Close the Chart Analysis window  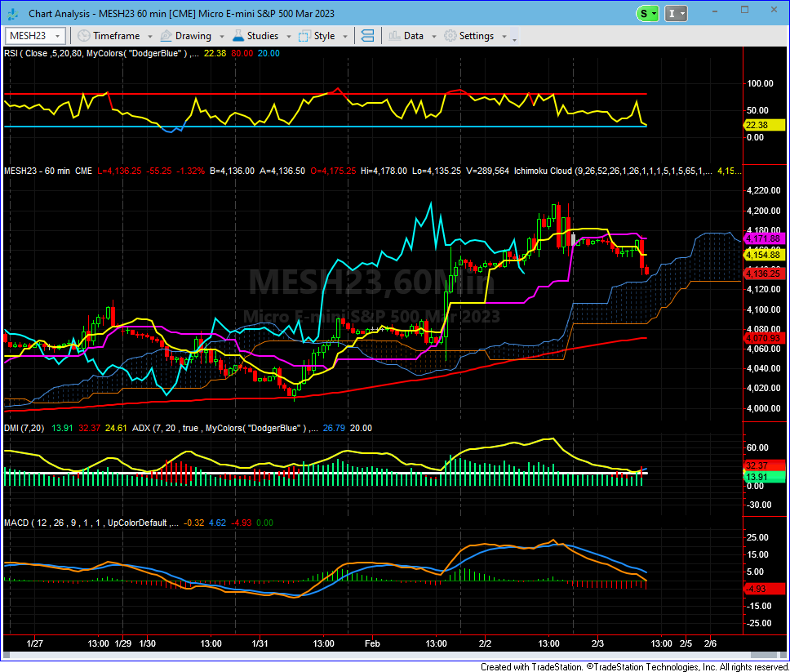[774, 10]
